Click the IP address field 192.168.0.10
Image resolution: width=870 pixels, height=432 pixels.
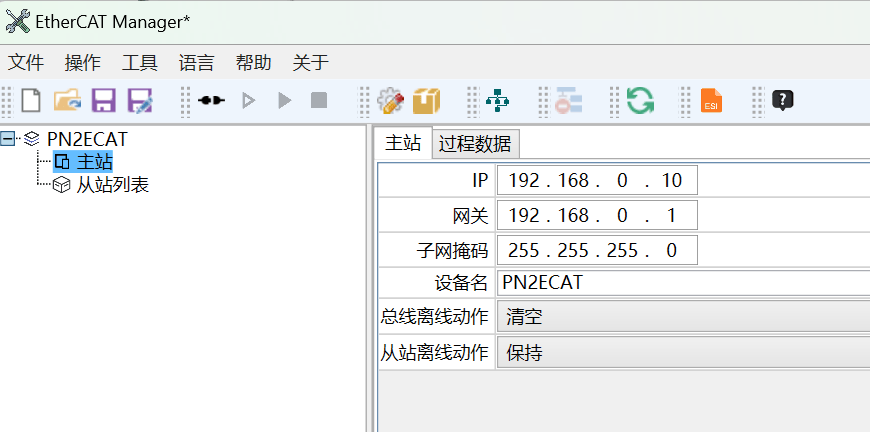pyautogui.click(x=596, y=180)
